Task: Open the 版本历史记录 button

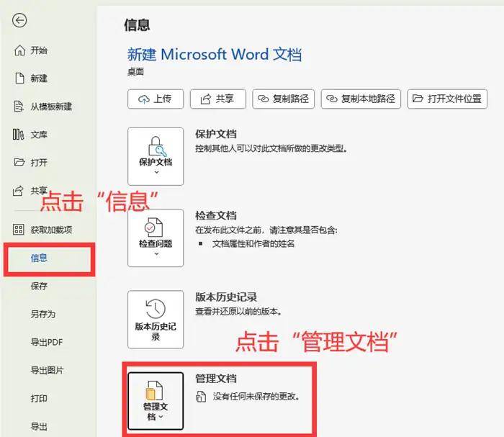Action: (x=156, y=320)
